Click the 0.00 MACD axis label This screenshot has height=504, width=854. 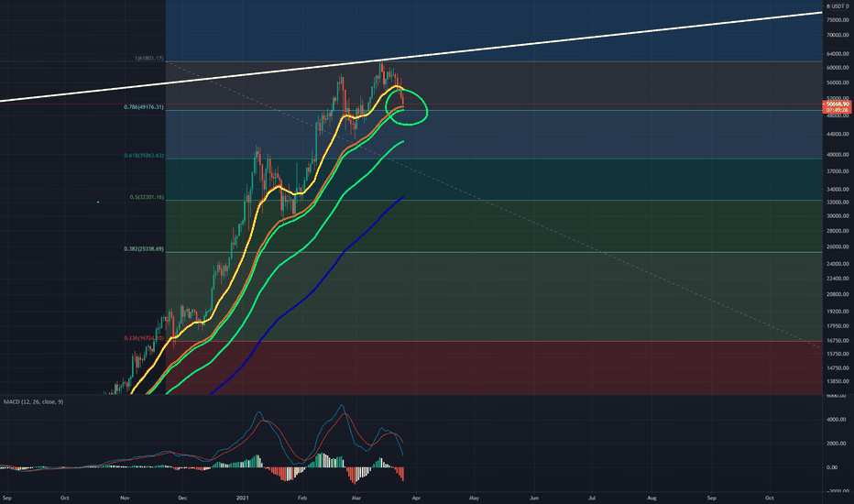click(832, 467)
